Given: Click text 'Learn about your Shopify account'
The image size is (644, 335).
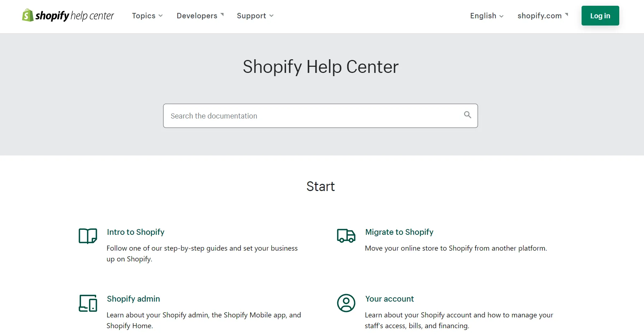Looking at the screenshot, I should [418, 315].
